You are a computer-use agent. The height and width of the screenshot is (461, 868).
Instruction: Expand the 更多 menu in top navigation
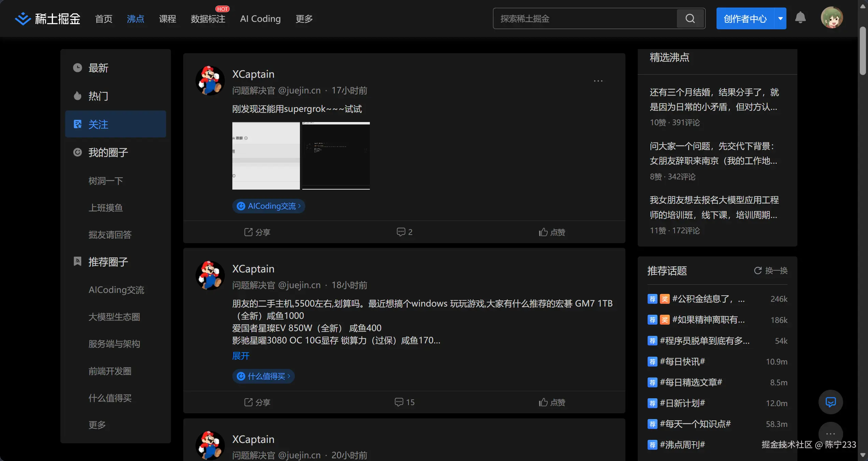(304, 19)
